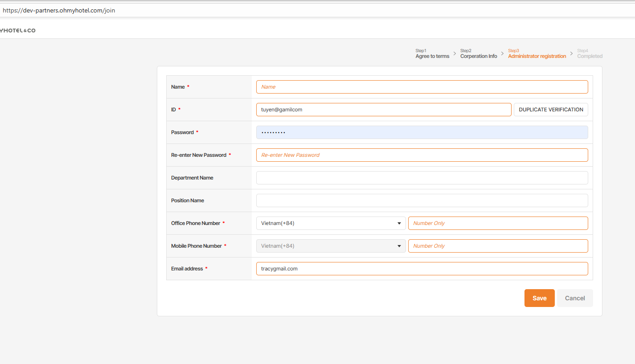The image size is (635, 364).
Task: Focus the Email address field
Action: pos(422,269)
